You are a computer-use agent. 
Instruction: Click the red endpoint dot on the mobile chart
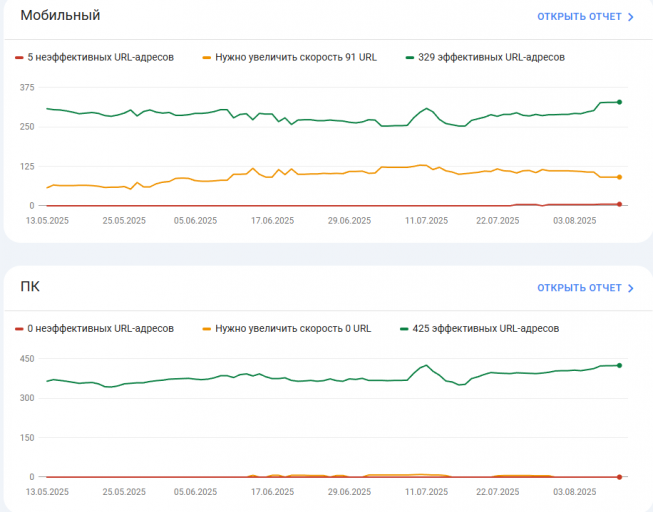619,204
